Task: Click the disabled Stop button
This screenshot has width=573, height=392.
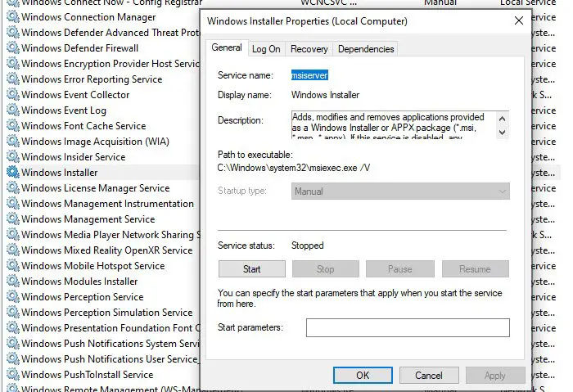Action: point(325,269)
